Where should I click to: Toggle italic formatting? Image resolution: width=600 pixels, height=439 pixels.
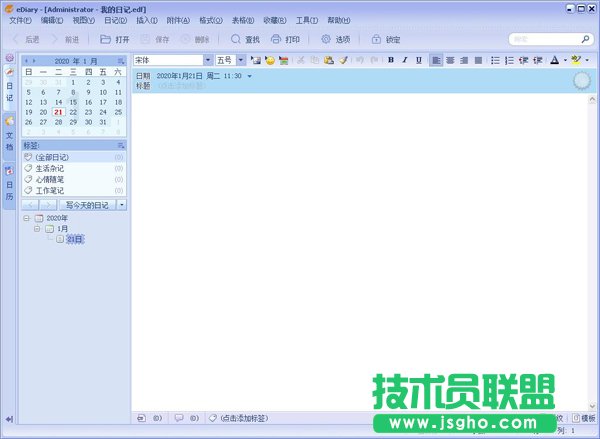coord(404,61)
